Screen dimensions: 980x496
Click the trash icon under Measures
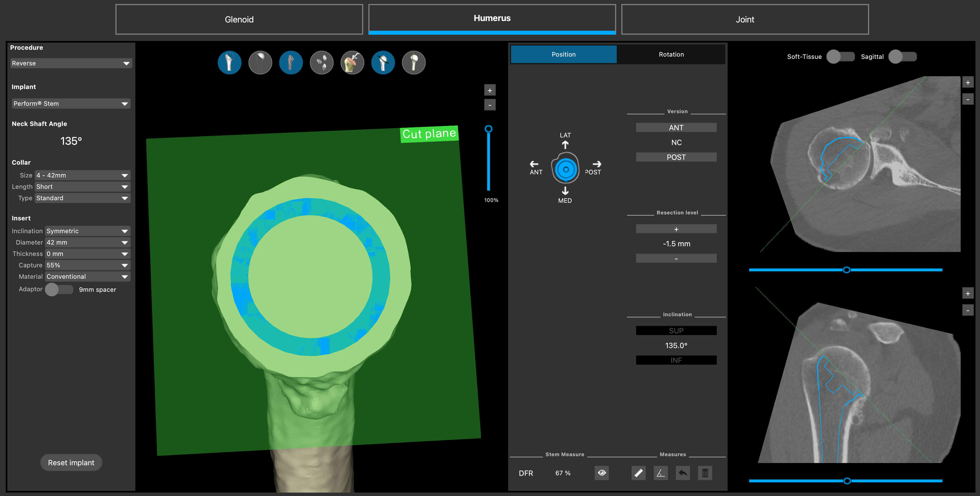coord(705,473)
